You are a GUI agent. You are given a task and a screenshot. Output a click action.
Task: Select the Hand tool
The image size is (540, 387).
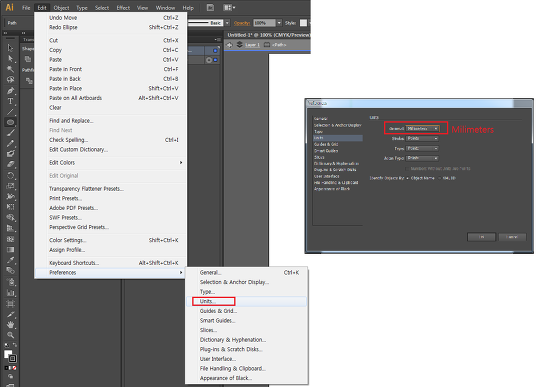pos(10,324)
